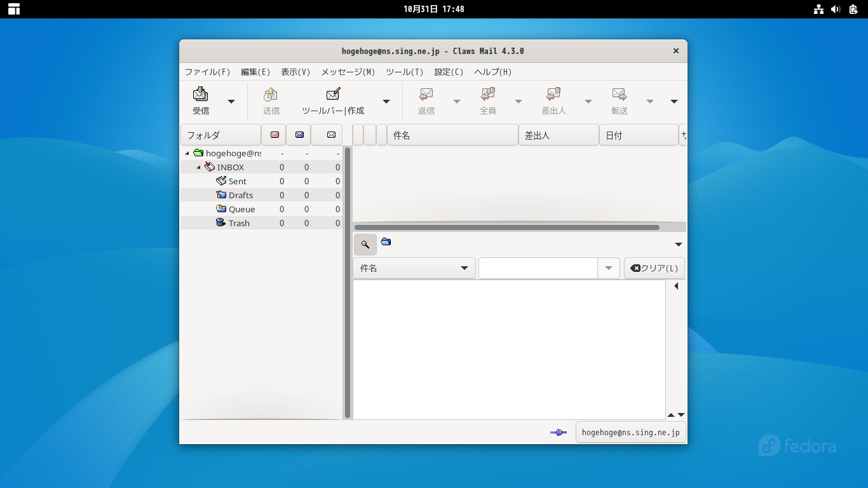Click the message list horizontal scrollbar
Screen dimensions: 868x488
(x=506, y=227)
